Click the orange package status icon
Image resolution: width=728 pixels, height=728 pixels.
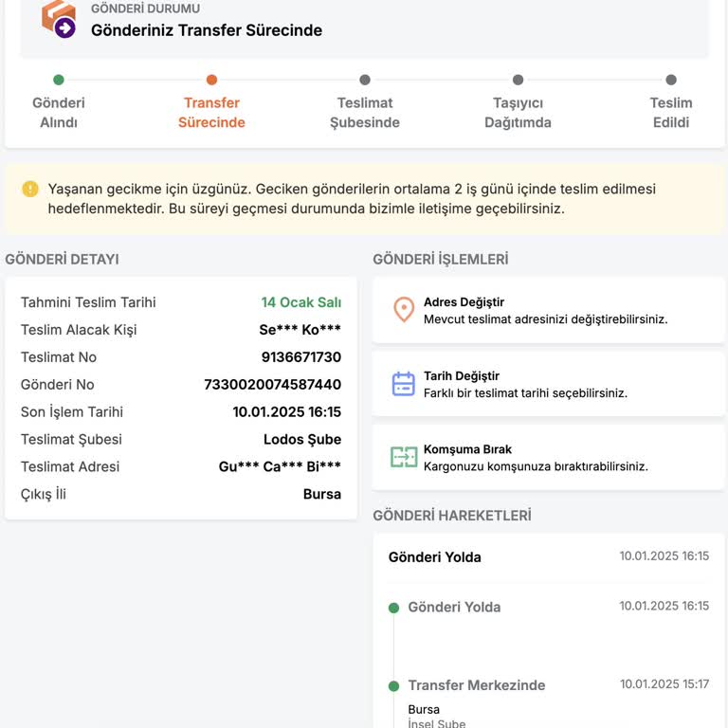(59, 18)
